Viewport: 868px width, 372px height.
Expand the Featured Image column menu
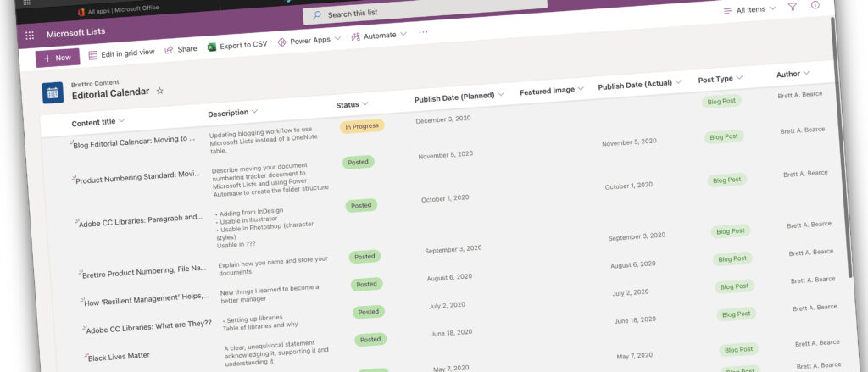581,89
